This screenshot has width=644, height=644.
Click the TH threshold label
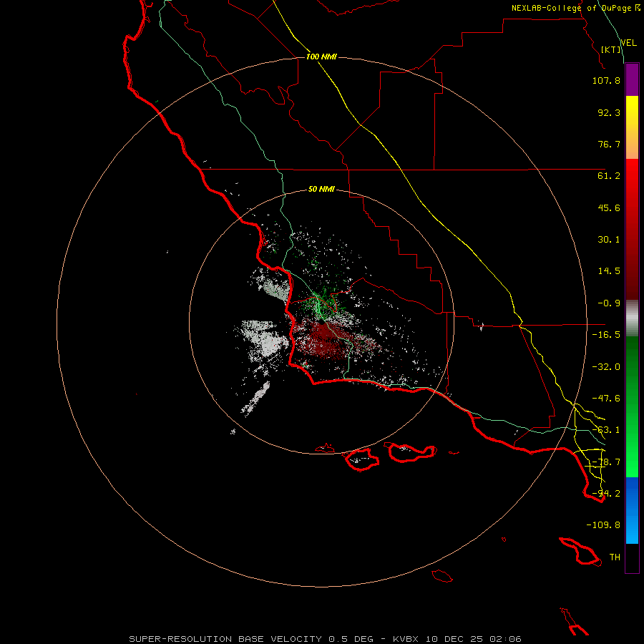click(615, 557)
